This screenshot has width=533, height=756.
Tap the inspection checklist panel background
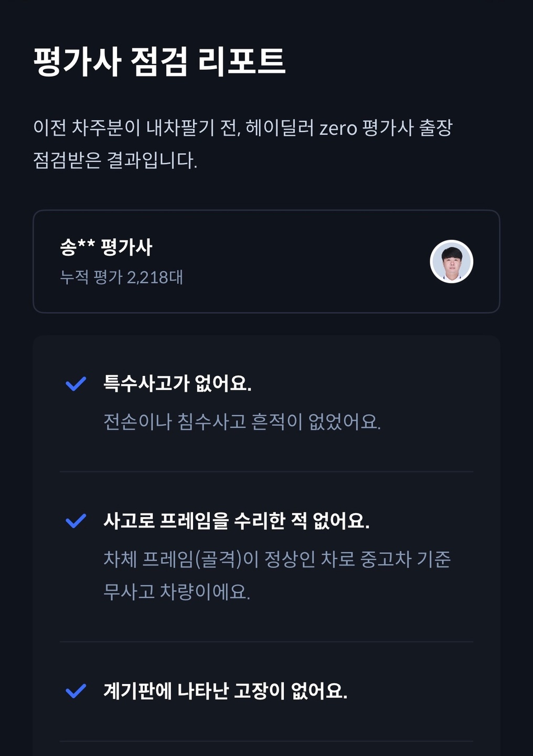[x=266, y=546]
